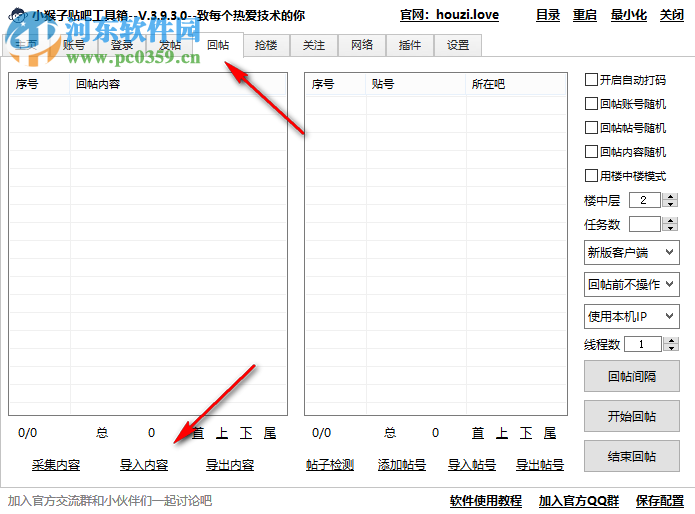The height and width of the screenshot is (514, 695).
Task: Click the 线程数 input field
Action: [643, 344]
